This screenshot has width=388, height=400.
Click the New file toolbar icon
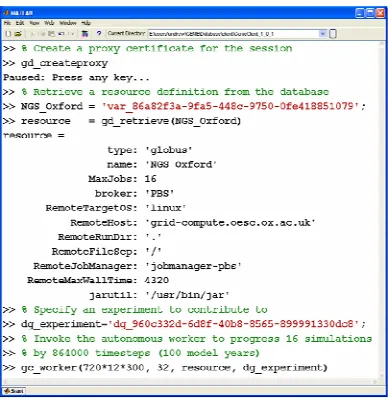pyautogui.click(x=8, y=33)
